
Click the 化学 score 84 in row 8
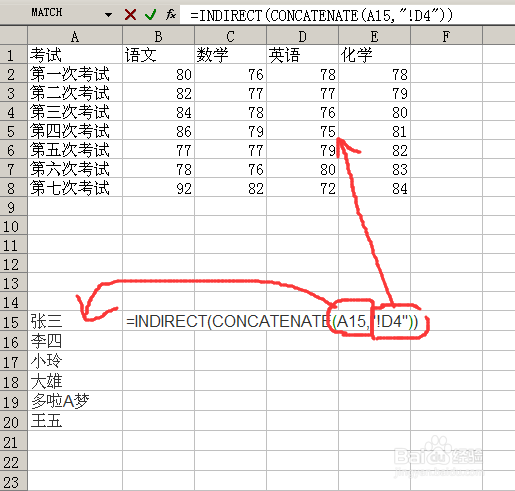[x=375, y=187]
